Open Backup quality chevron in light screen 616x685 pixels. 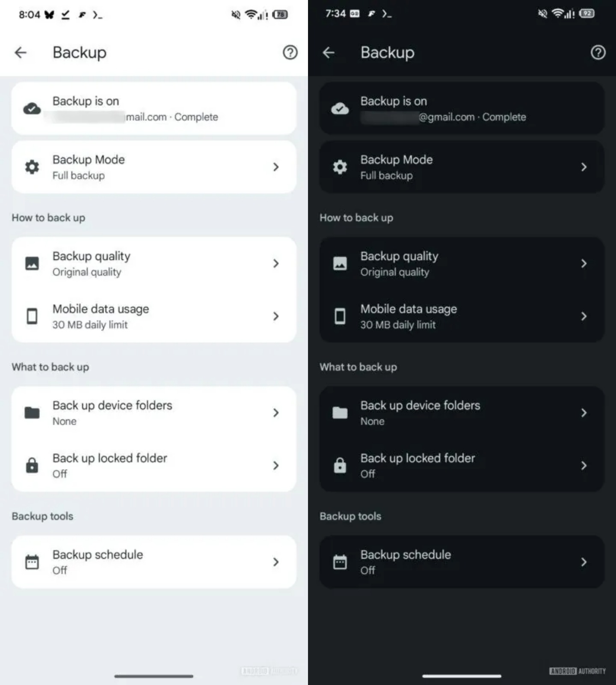[x=276, y=263]
